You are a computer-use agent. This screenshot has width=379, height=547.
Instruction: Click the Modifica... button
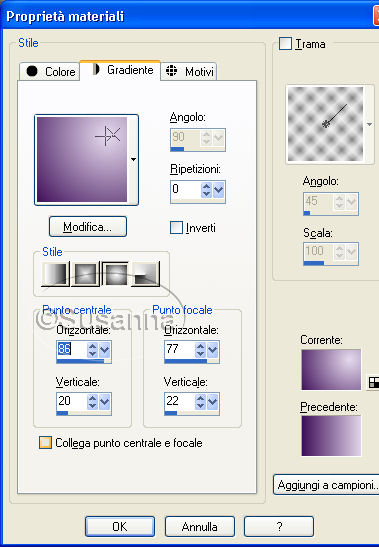click(x=88, y=227)
